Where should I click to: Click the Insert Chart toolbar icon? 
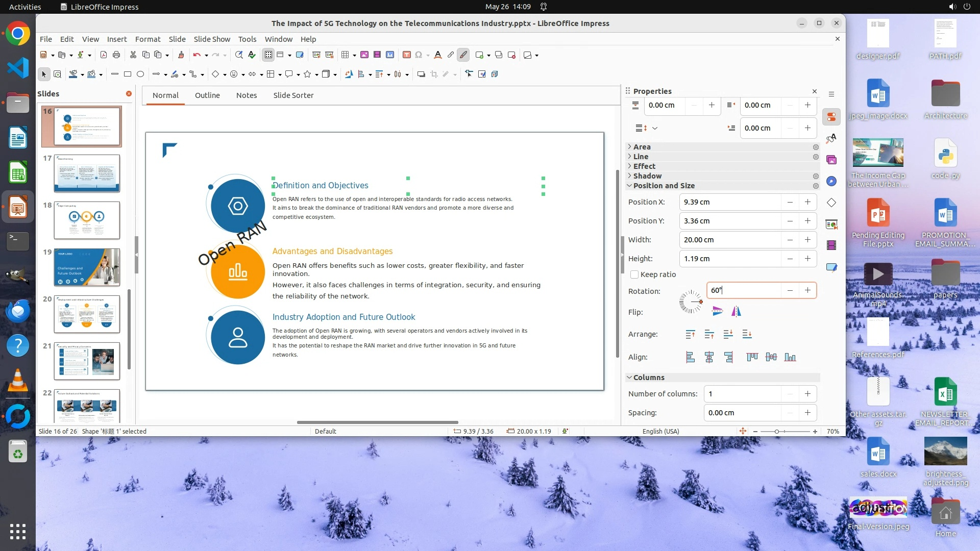[390, 55]
